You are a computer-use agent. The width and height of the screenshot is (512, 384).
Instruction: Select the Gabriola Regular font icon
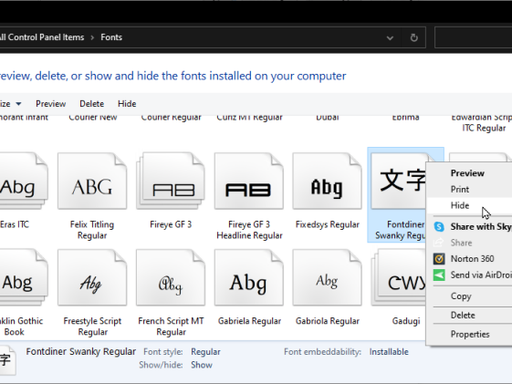point(327,277)
